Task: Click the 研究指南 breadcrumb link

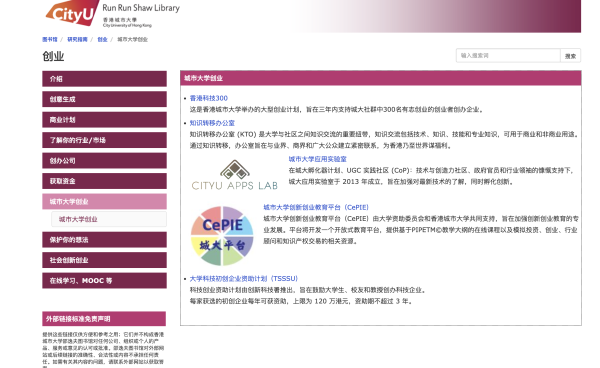Action: (x=77, y=39)
